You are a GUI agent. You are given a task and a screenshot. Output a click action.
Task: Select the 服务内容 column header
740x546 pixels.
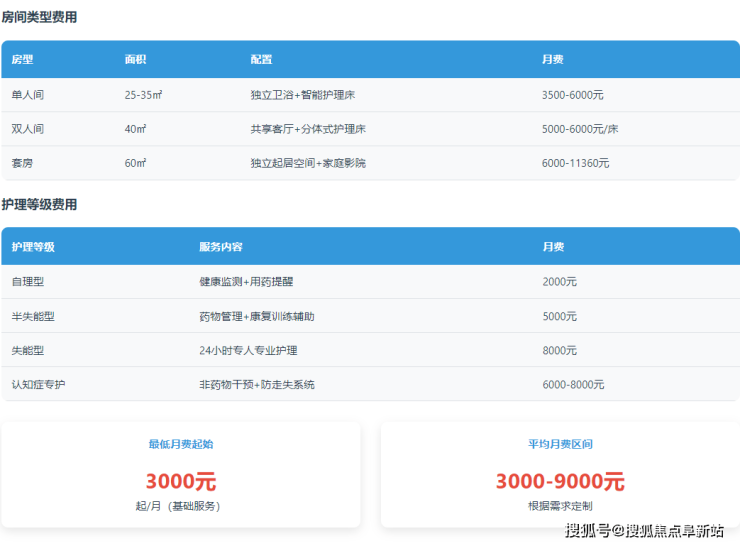coord(221,247)
